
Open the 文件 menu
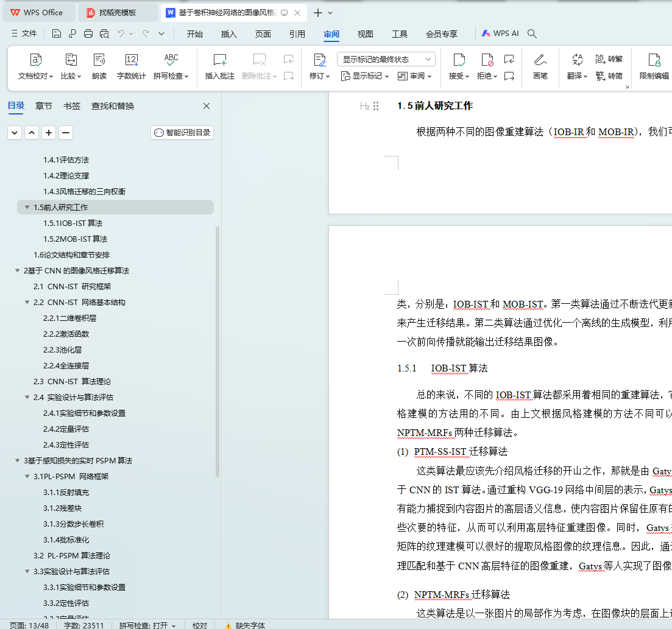point(24,33)
